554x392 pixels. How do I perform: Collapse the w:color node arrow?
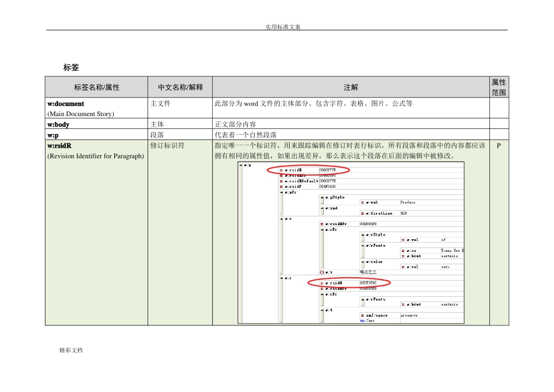[363, 262]
